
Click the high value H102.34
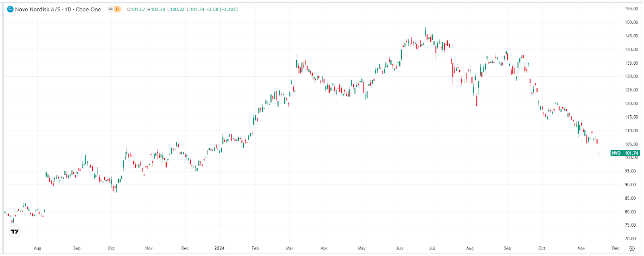point(156,9)
